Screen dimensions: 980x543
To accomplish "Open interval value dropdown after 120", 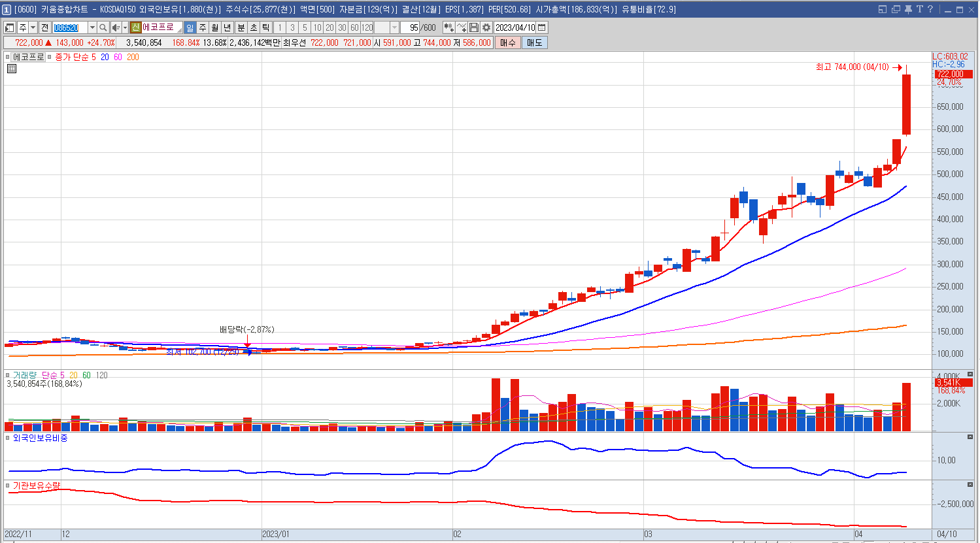I will point(394,27).
